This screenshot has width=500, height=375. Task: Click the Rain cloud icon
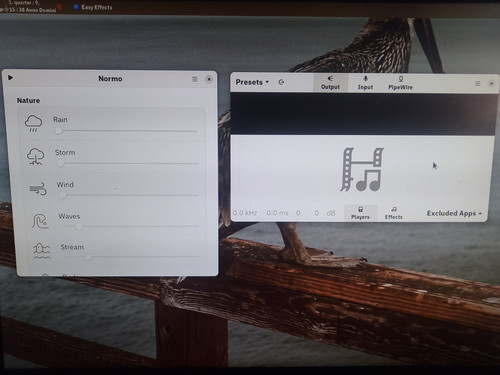tap(33, 124)
